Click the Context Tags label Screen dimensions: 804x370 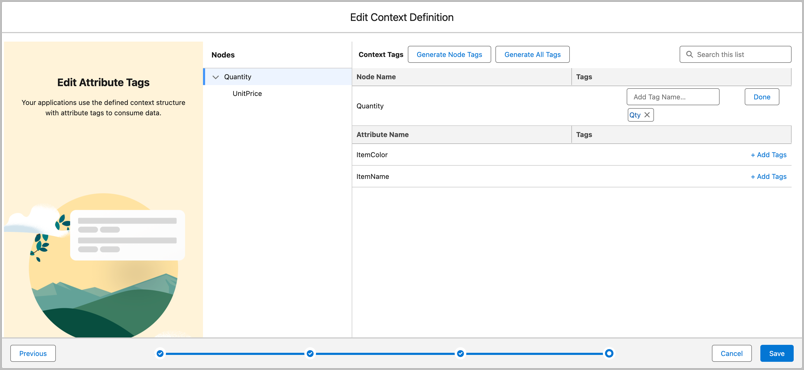(x=381, y=54)
